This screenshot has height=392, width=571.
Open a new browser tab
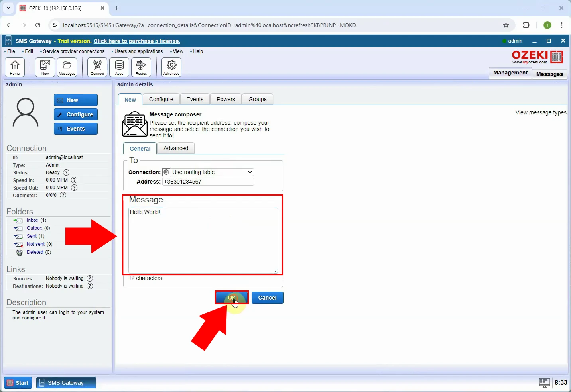(x=117, y=8)
